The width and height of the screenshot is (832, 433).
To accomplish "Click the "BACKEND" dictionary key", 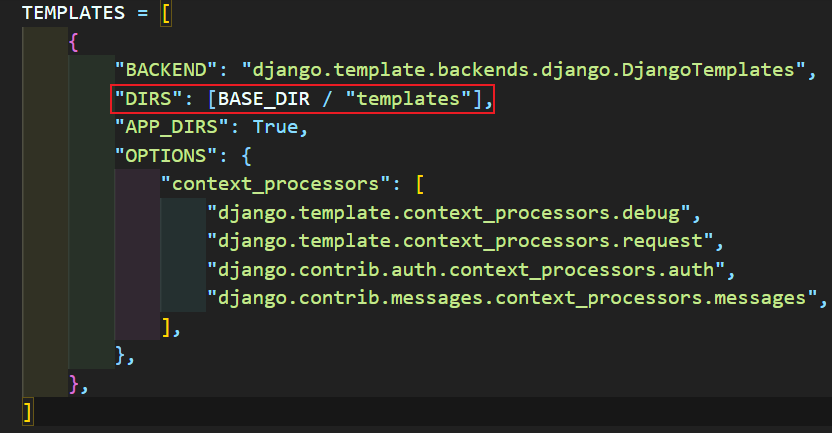I will coord(167,70).
